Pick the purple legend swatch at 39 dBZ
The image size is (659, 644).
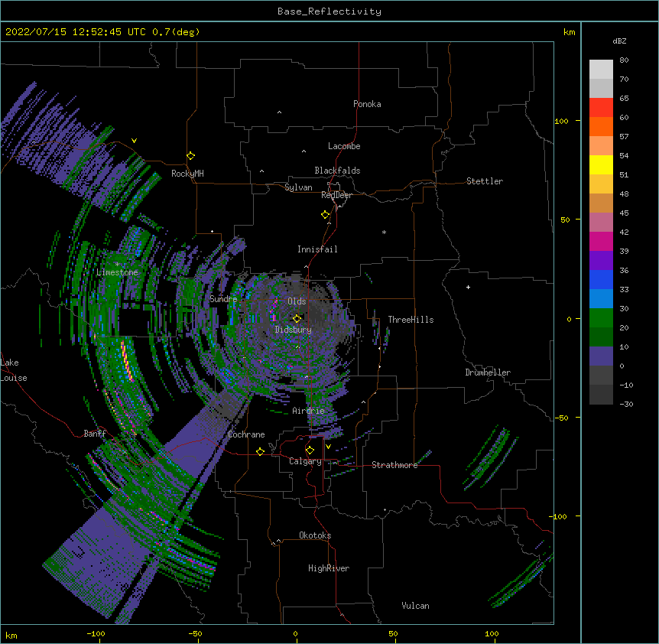[x=601, y=260]
